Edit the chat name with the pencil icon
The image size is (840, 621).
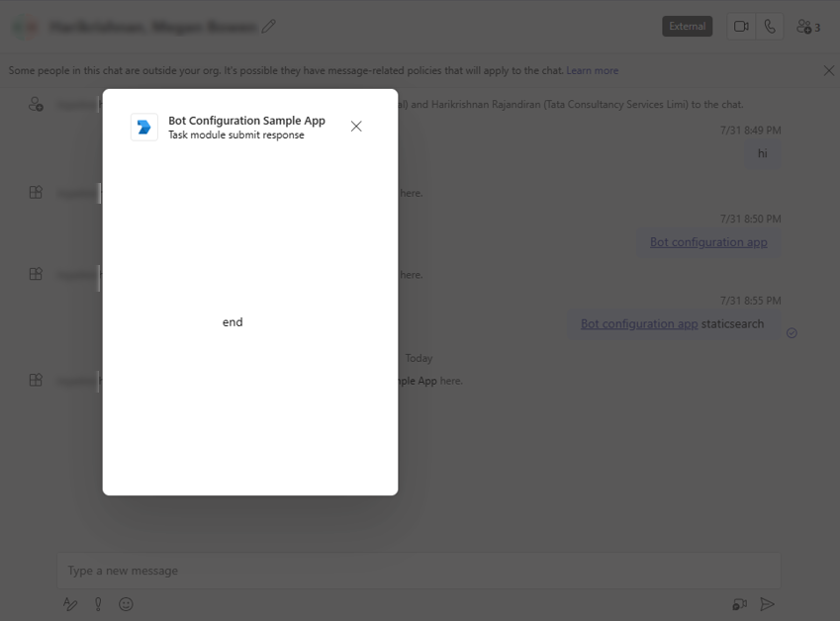(269, 27)
